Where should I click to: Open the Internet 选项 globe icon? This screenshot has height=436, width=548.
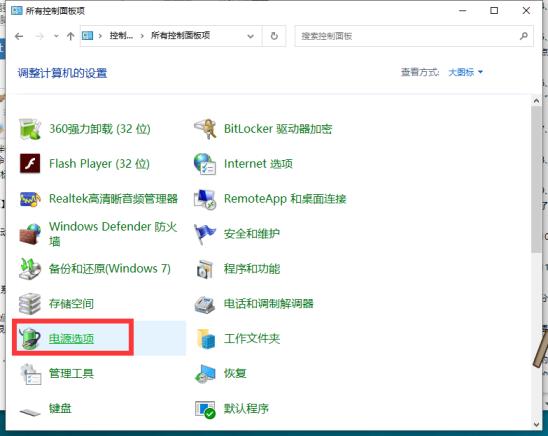[205, 164]
